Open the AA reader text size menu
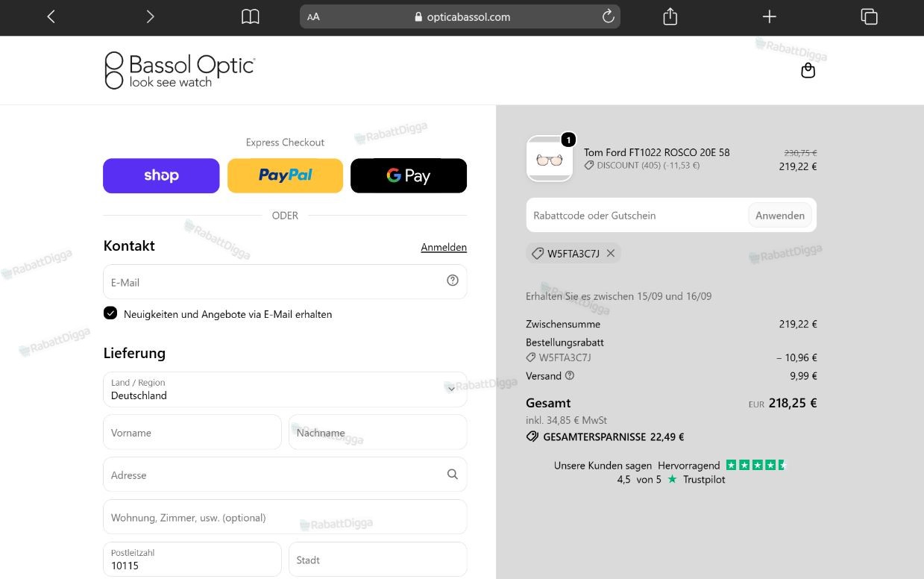Screen dimensions: 924x579 pos(313,17)
